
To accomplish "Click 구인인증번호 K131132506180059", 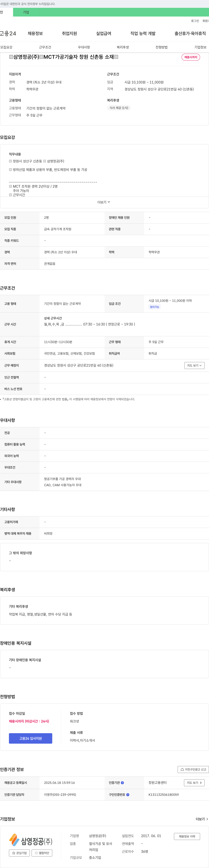I will [164, 795].
